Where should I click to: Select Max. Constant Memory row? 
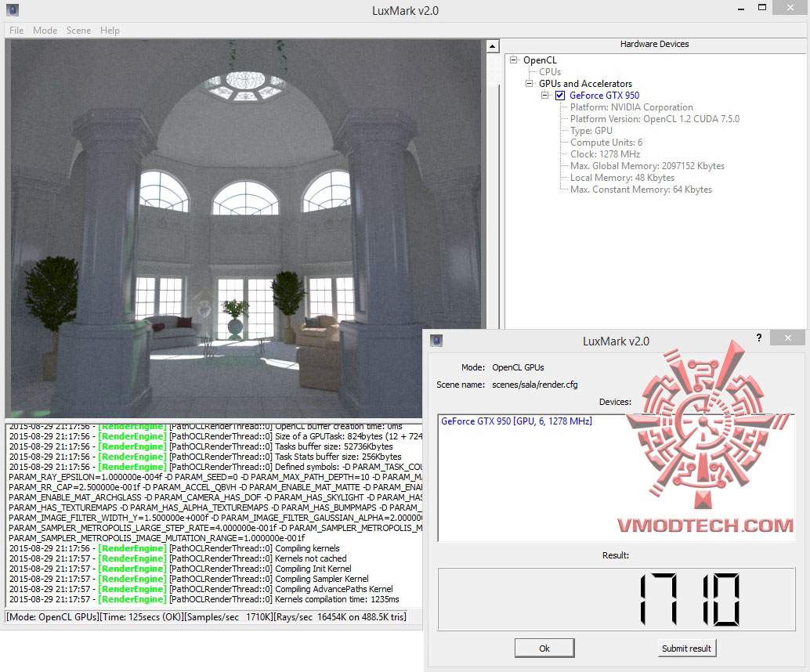point(641,190)
